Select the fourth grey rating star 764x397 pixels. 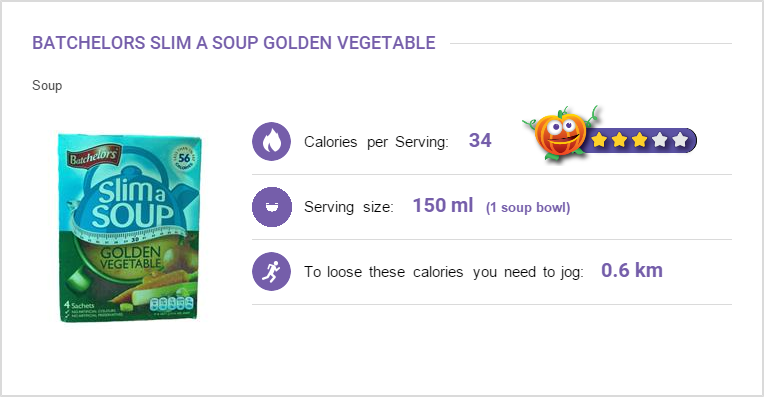(659, 140)
